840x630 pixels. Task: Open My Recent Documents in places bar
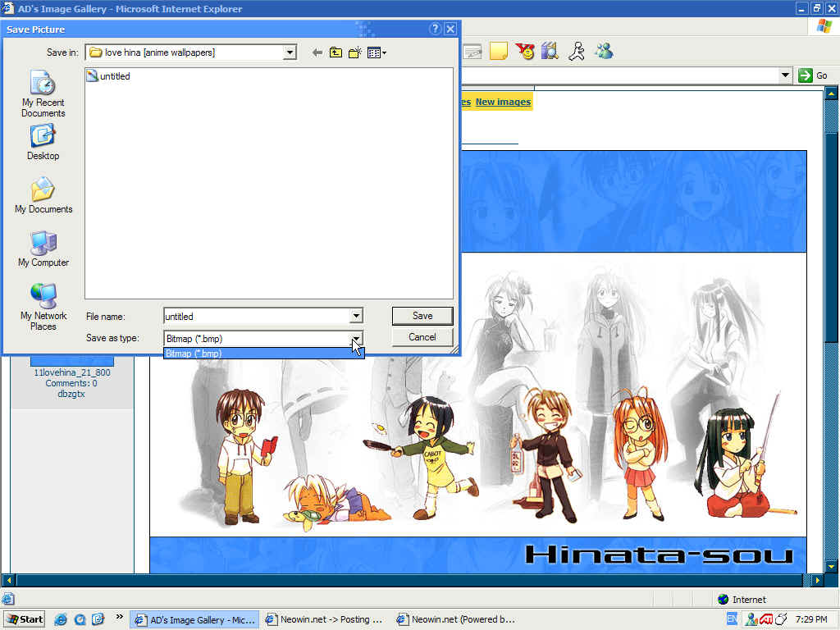click(43, 94)
